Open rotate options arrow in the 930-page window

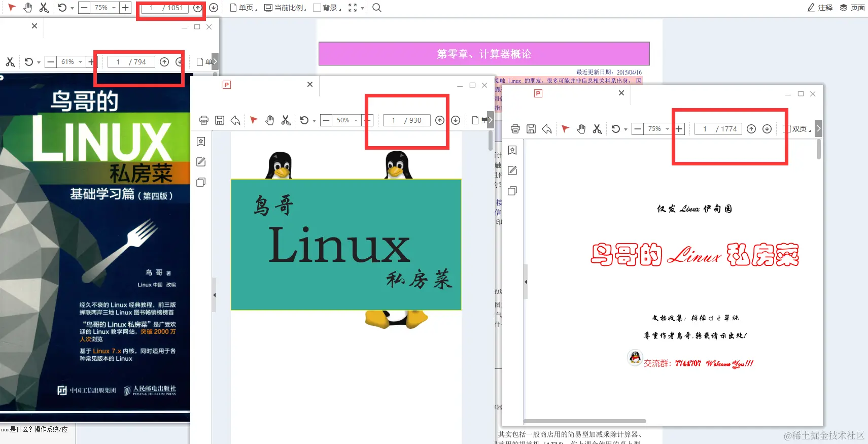314,121
